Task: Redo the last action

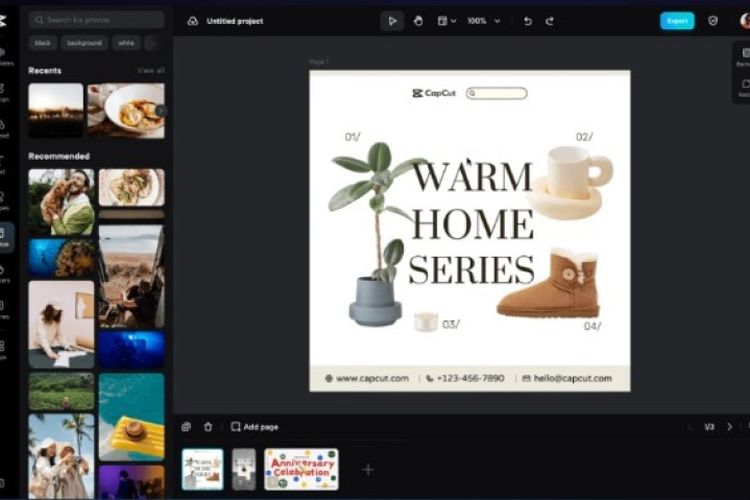Action: point(550,21)
